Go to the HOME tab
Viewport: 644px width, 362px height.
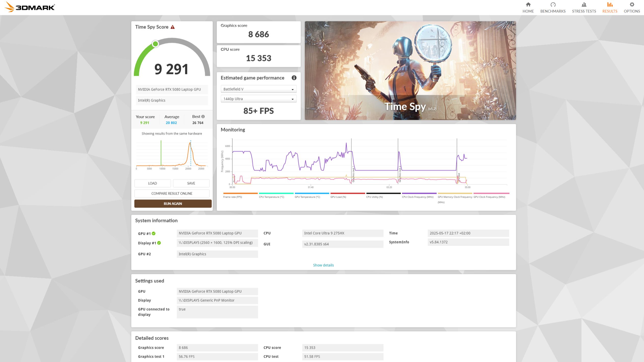point(528,11)
